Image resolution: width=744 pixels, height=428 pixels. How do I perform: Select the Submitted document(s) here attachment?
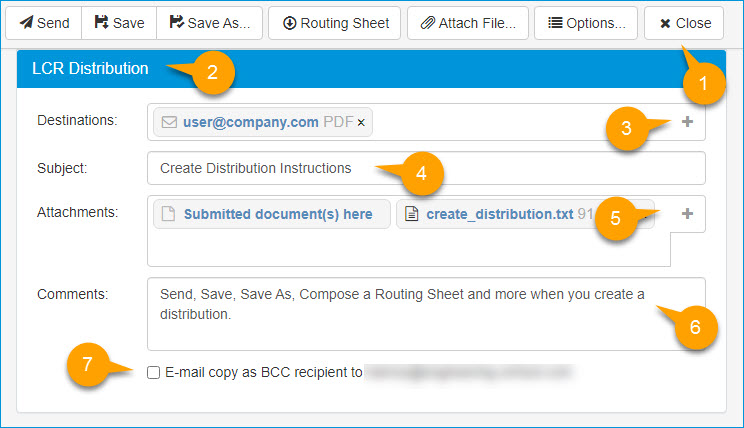(277, 214)
